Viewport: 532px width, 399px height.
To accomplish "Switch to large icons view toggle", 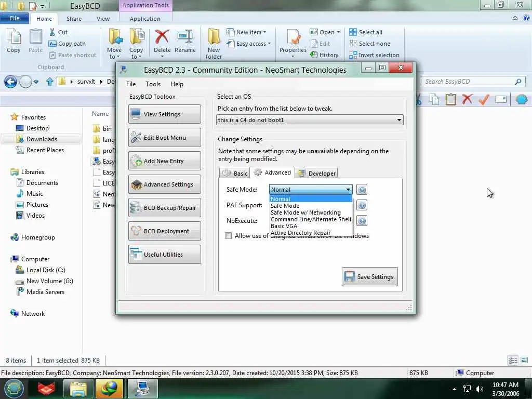I will click(524, 361).
